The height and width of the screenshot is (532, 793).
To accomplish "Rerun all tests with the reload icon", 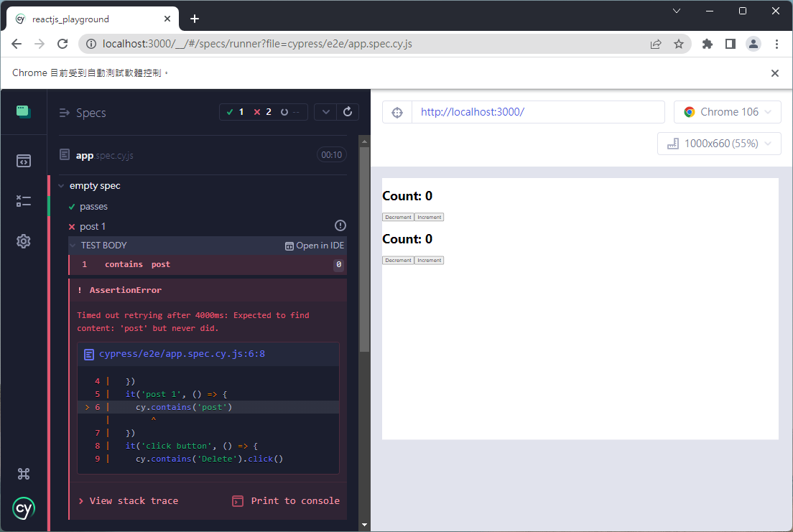I will click(x=348, y=112).
